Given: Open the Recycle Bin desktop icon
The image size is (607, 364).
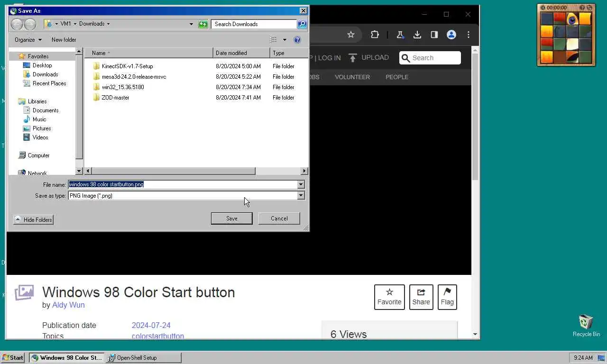Looking at the screenshot, I should coord(586,326).
